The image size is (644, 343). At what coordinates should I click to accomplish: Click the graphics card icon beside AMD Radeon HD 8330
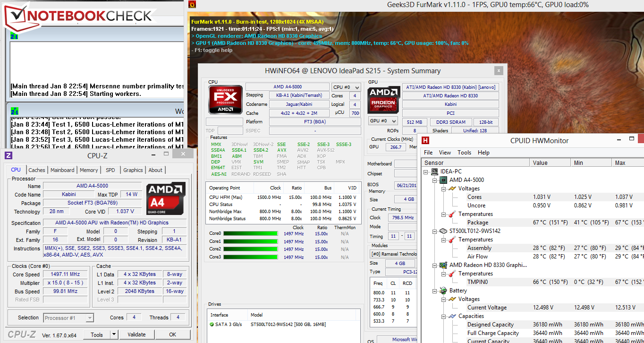(x=443, y=265)
